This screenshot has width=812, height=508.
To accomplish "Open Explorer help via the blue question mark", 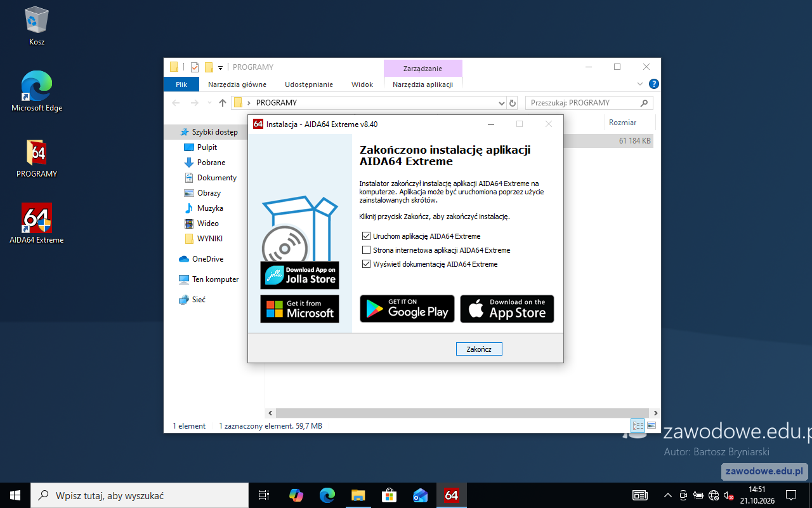I will coord(654,84).
